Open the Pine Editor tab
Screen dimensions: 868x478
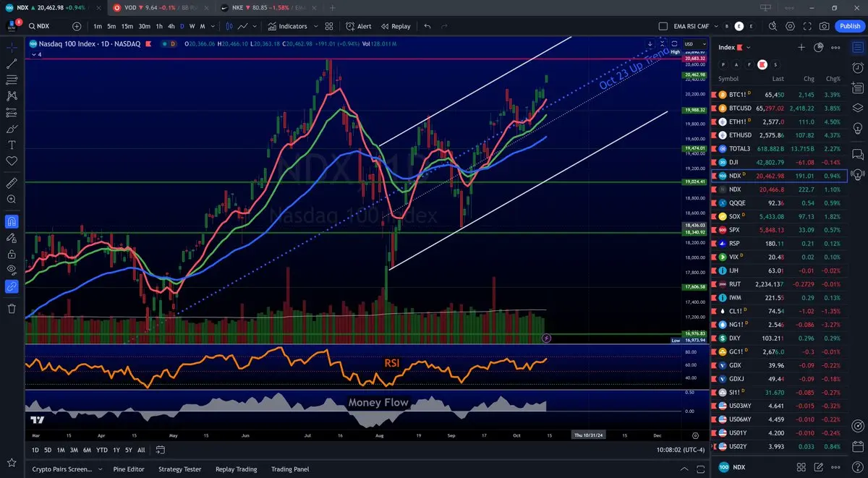129,469
